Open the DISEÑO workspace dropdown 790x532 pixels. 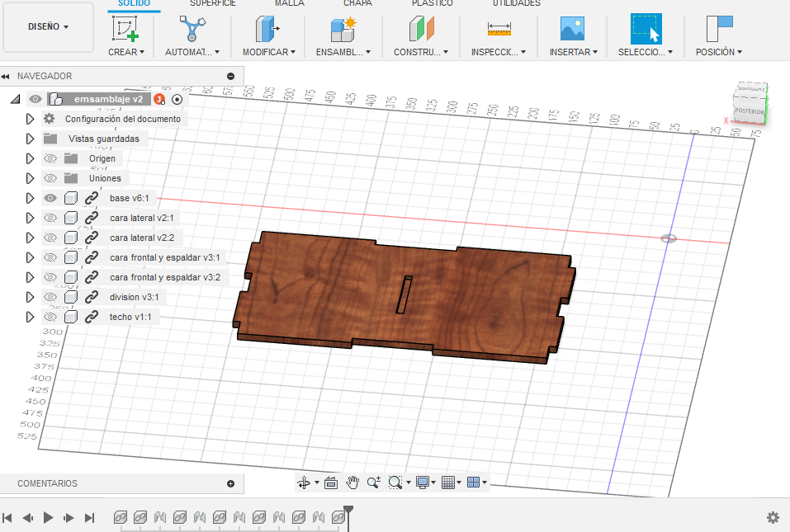(x=49, y=26)
